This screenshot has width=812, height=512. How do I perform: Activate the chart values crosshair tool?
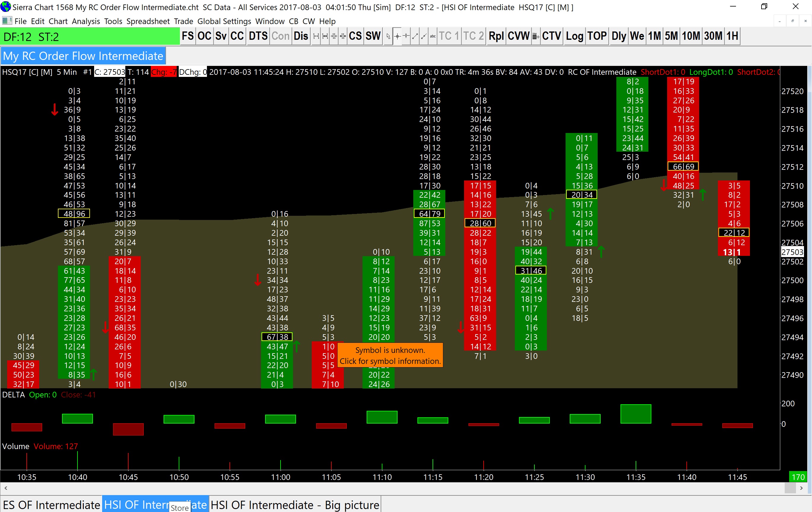(397, 36)
